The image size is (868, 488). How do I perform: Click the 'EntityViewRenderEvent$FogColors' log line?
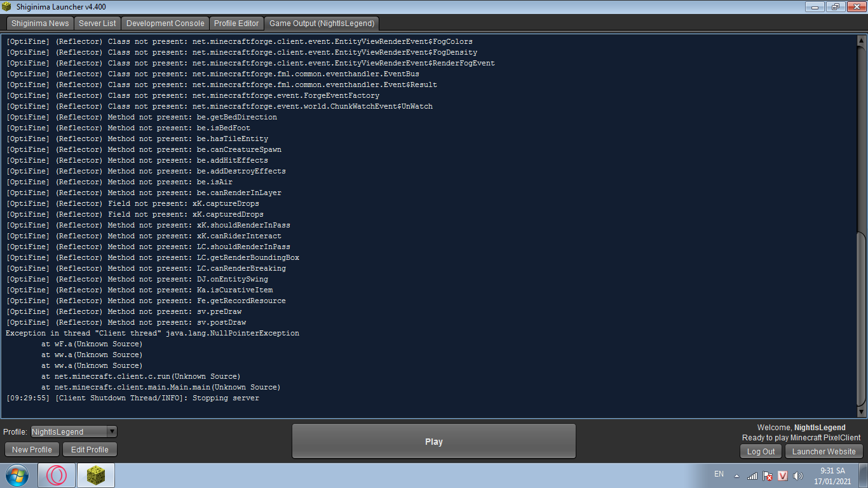click(240, 41)
